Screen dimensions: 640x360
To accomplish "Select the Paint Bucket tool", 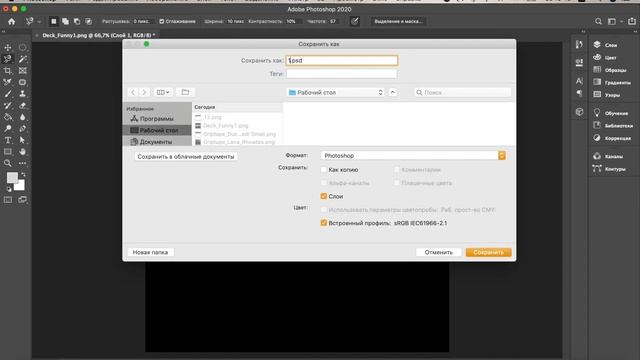I will [x=8, y=117].
